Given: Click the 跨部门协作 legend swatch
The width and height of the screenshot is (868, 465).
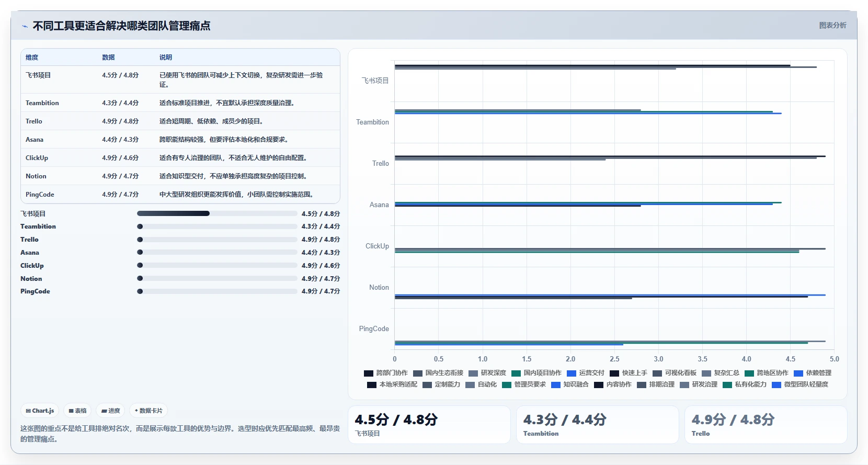Looking at the screenshot, I should pos(369,373).
